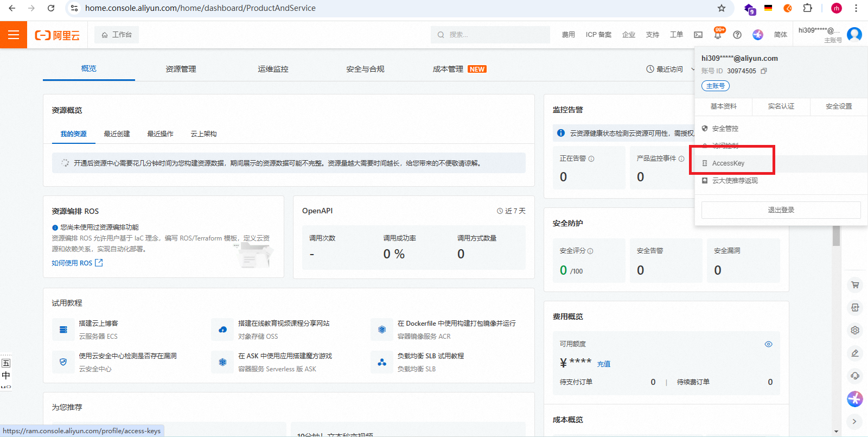Open the shopping cart sidebar icon
This screenshot has height=437, width=868.
[855, 285]
